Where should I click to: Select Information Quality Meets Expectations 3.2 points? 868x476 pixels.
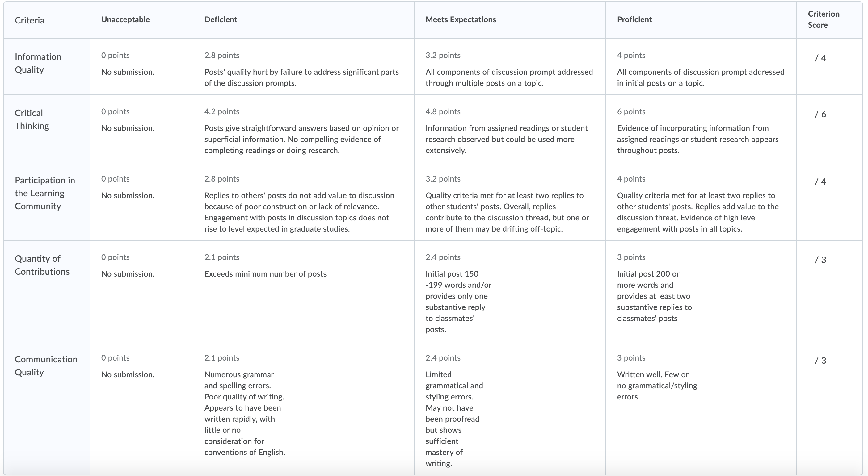pyautogui.click(x=510, y=67)
